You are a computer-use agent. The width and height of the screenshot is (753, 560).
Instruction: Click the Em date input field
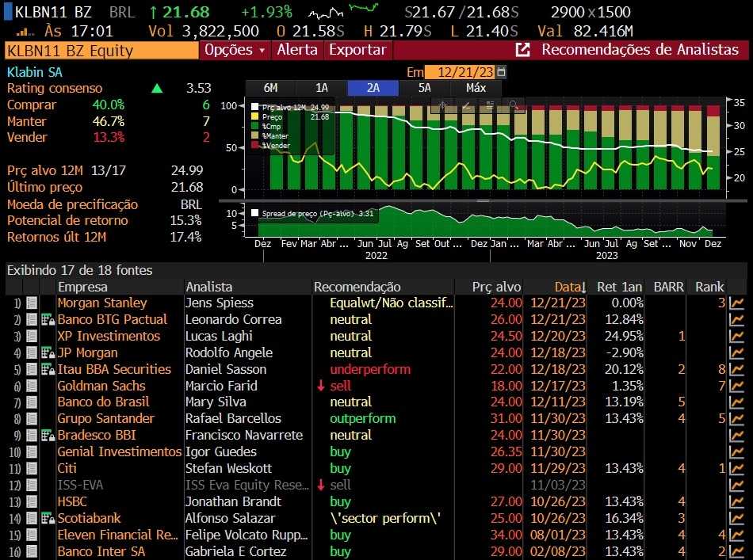click(460, 72)
